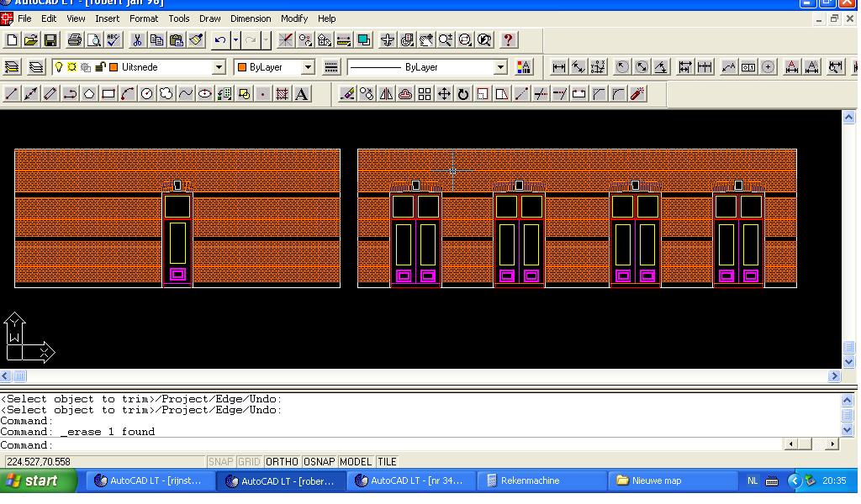Viewport: 861px width, 504px height.
Task: Click the NL language indicator
Action: [x=753, y=481]
